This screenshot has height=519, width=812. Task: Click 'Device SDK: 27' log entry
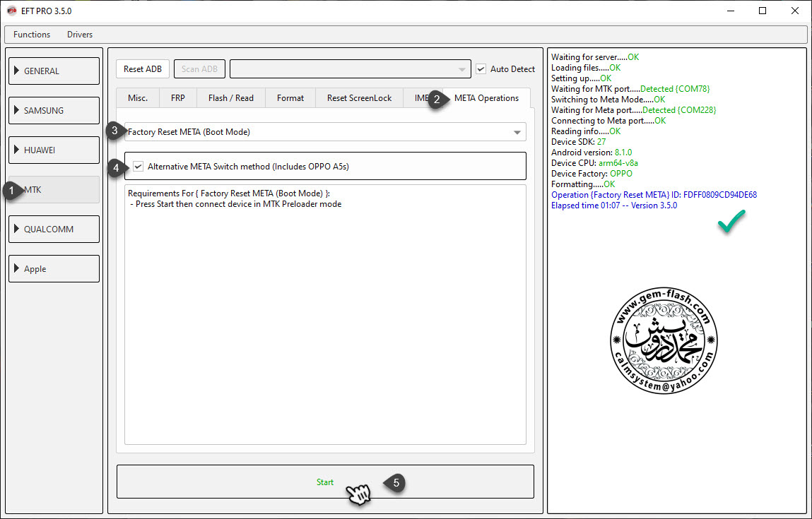(579, 142)
